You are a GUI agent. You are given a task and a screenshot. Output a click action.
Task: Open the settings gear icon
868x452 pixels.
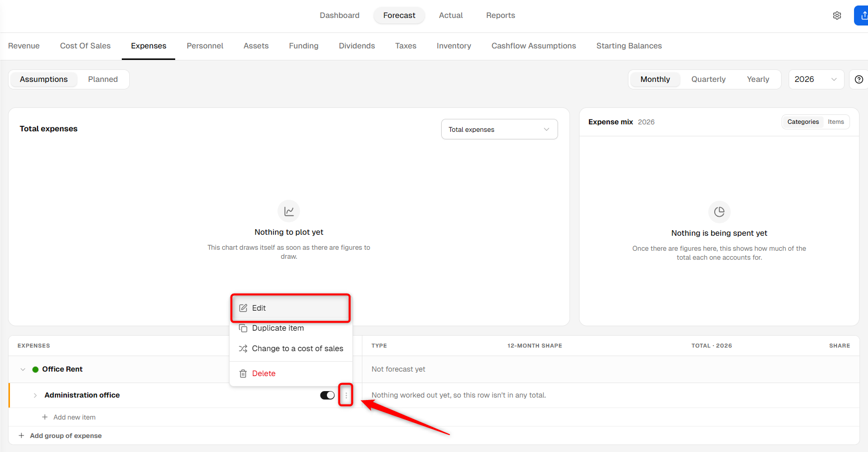[x=837, y=15]
